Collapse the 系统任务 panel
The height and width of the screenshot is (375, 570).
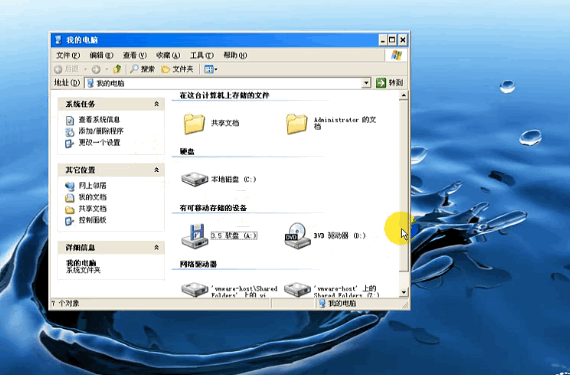point(157,104)
